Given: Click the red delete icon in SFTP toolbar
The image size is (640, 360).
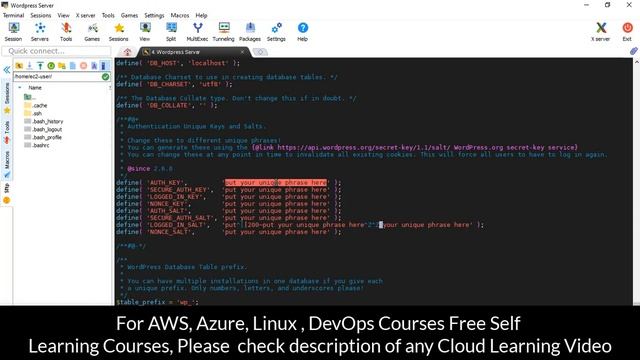Looking at the screenshot, I should click(x=83, y=66).
